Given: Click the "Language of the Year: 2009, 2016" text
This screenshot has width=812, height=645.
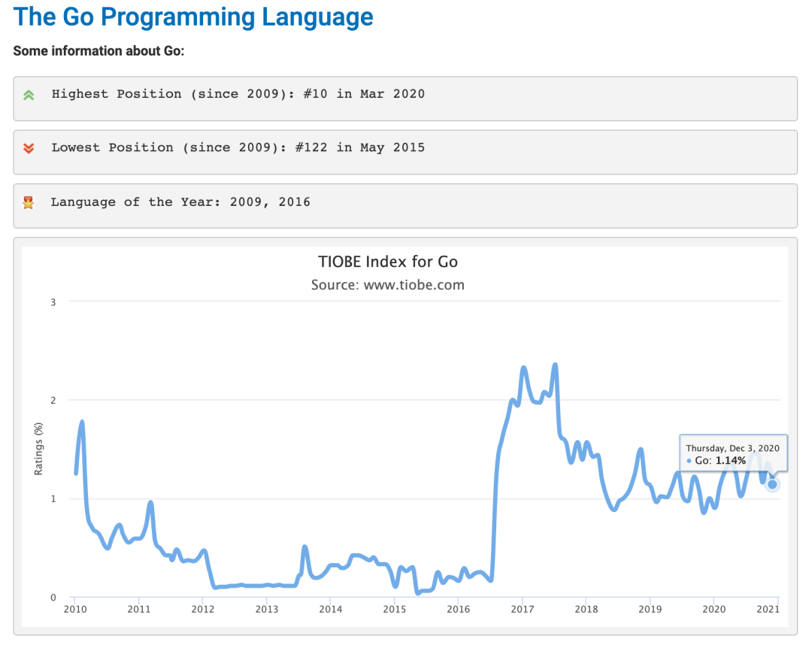Looking at the screenshot, I should (180, 201).
